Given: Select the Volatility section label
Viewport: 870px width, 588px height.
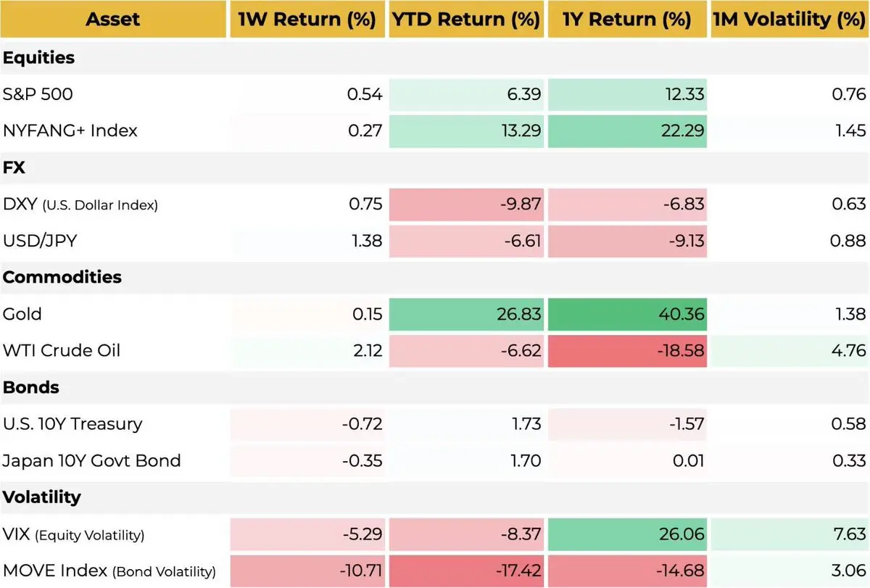Looking at the screenshot, I should coord(41,497).
